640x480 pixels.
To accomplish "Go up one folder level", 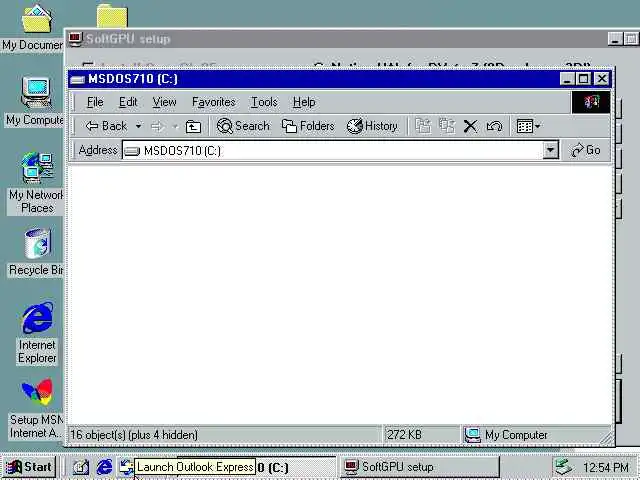I will pyautogui.click(x=193, y=127).
